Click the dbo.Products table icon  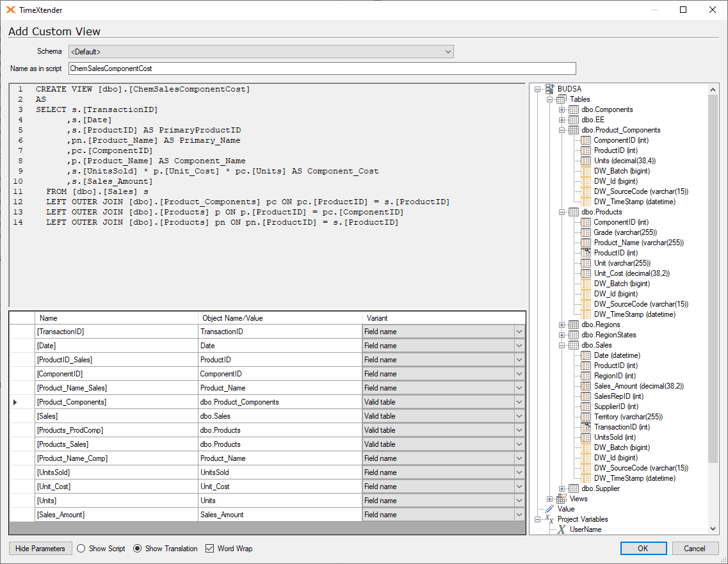pyautogui.click(x=574, y=212)
